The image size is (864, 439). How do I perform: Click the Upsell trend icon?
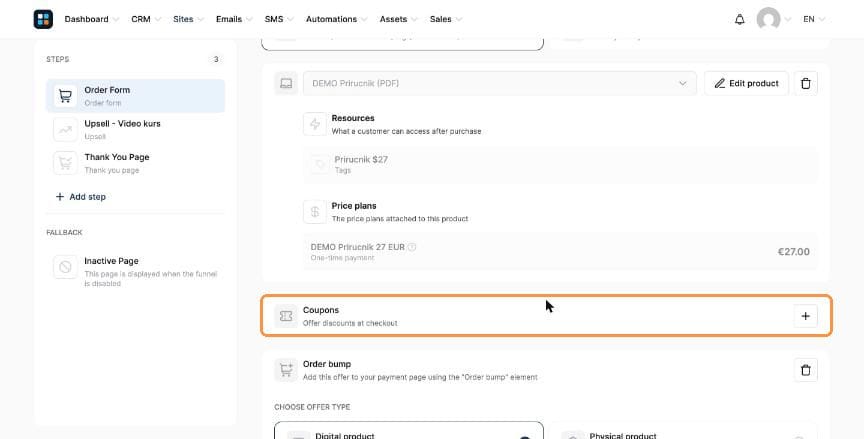(65, 129)
